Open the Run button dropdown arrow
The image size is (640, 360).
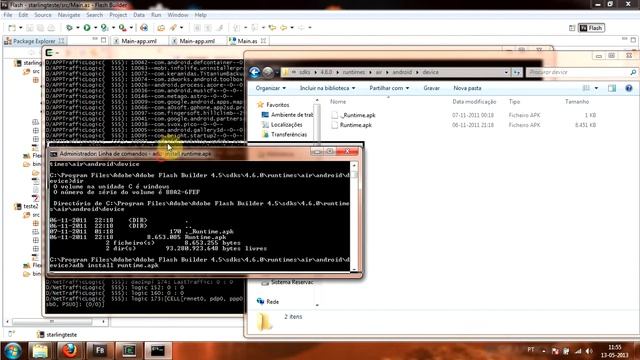95,28
